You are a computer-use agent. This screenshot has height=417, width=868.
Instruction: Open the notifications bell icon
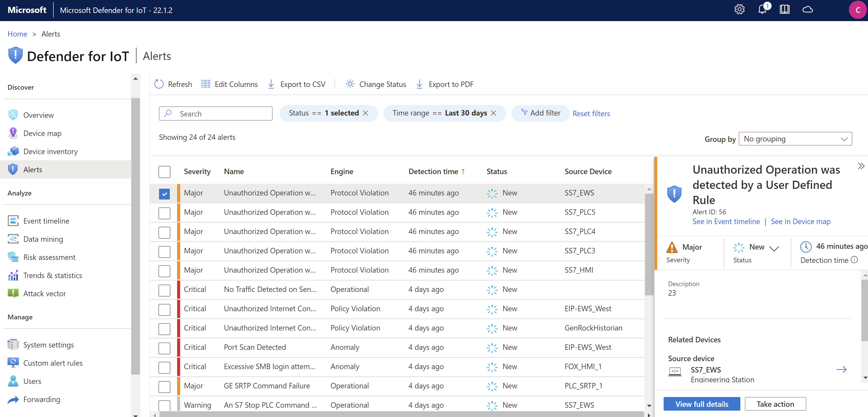(762, 10)
